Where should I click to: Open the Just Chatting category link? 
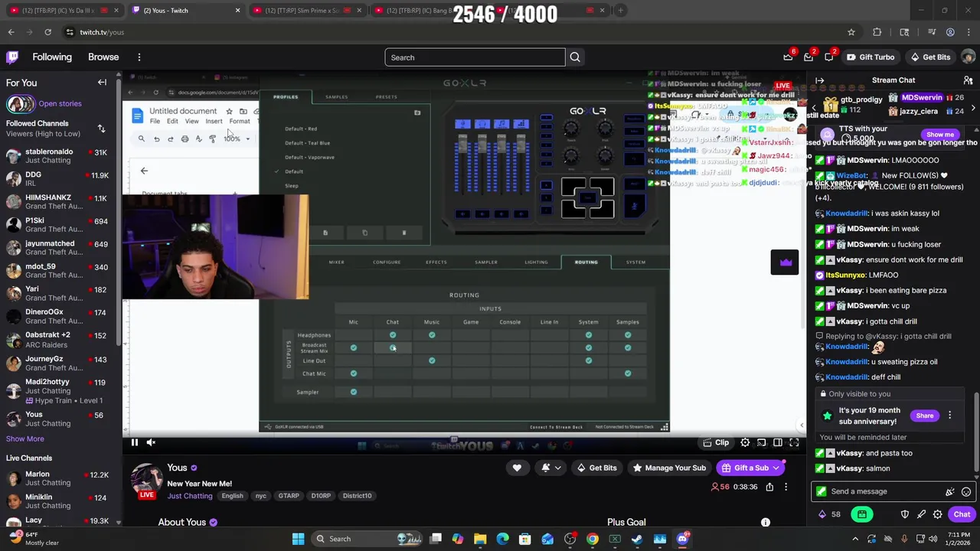pos(190,496)
